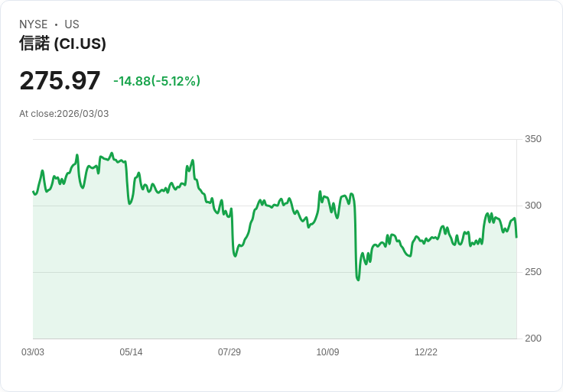Click the -14.88(-5.12%) price change
This screenshot has width=563, height=392.
(157, 81)
